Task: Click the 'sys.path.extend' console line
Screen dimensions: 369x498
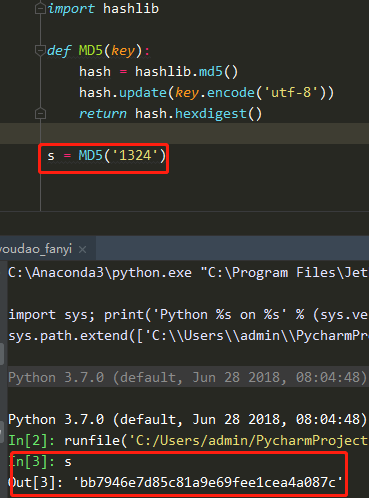Action: (188, 336)
